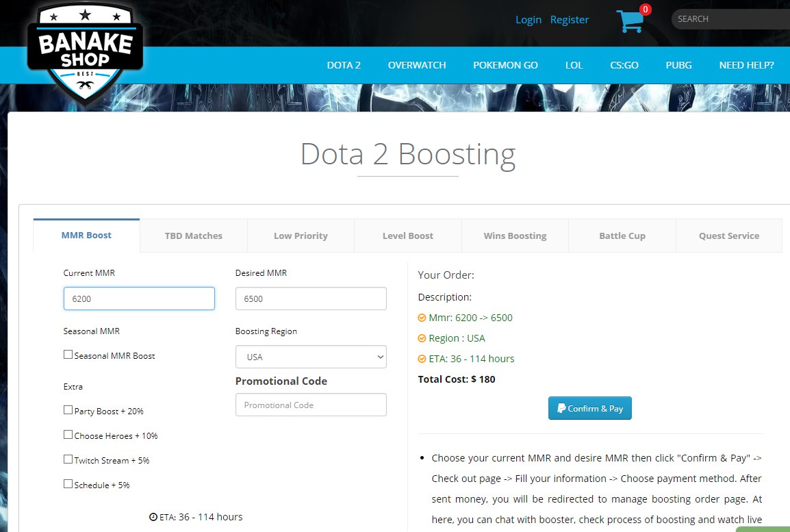Click the Your Order: label

pos(446,275)
